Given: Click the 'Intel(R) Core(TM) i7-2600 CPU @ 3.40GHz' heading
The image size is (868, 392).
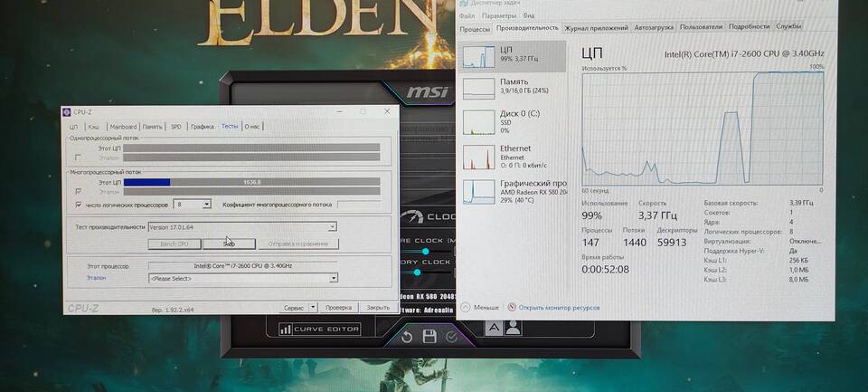Looking at the screenshot, I should click(744, 53).
